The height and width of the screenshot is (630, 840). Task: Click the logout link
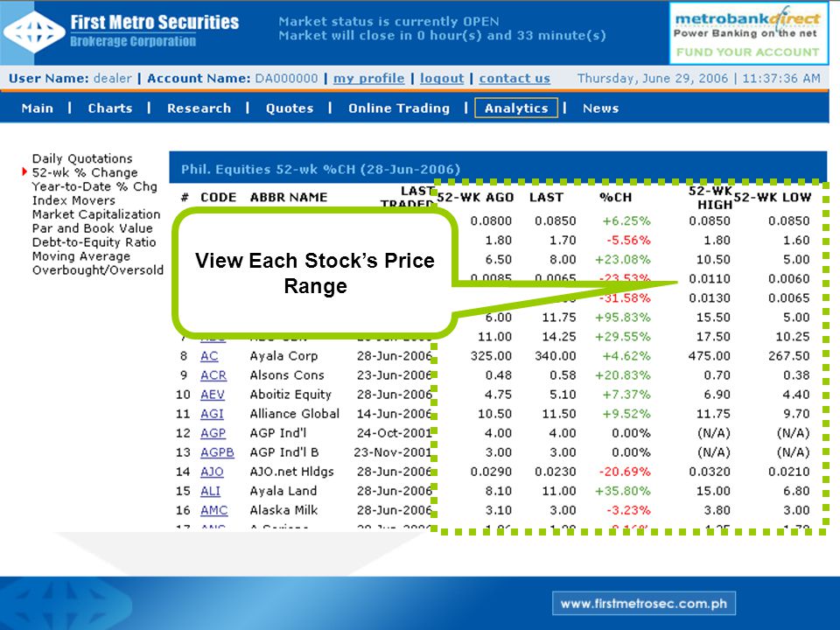[441, 78]
